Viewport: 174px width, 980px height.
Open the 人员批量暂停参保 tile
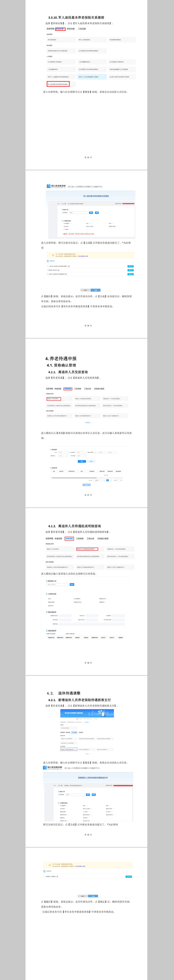tap(92, 62)
